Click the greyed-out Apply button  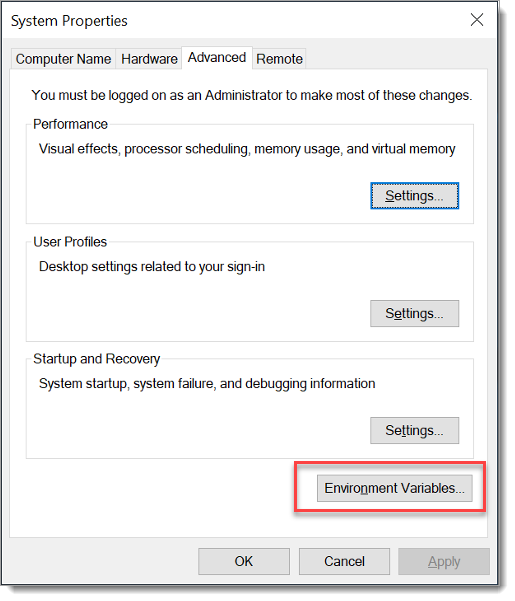point(444,562)
